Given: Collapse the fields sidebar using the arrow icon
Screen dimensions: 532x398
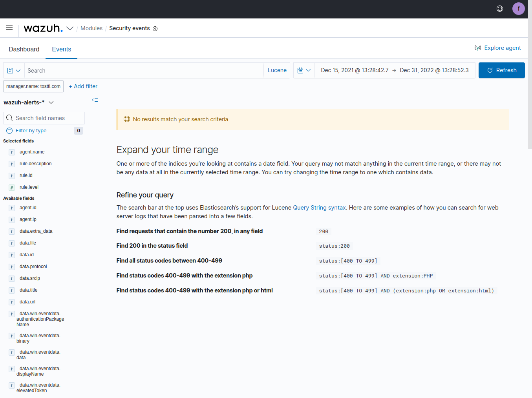Looking at the screenshot, I should (95, 100).
